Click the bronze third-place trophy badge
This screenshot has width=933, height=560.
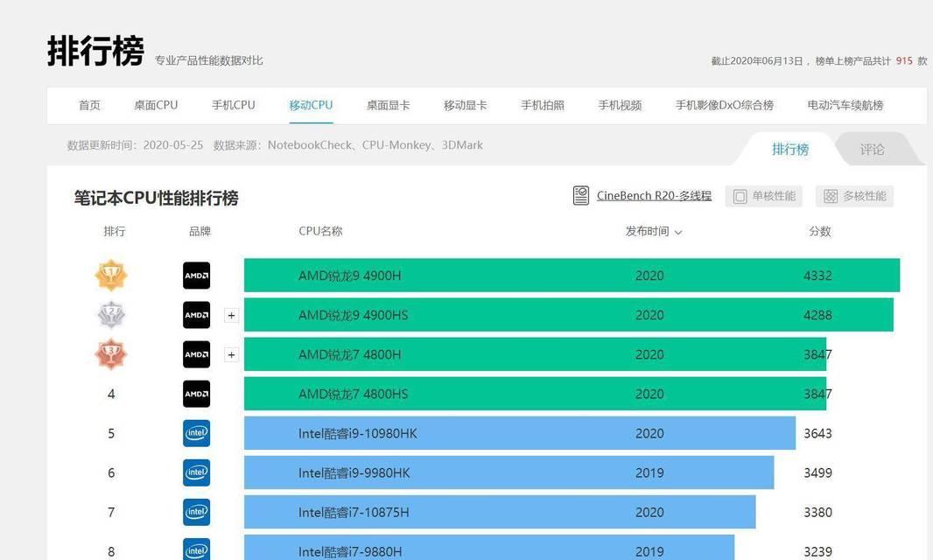point(111,354)
